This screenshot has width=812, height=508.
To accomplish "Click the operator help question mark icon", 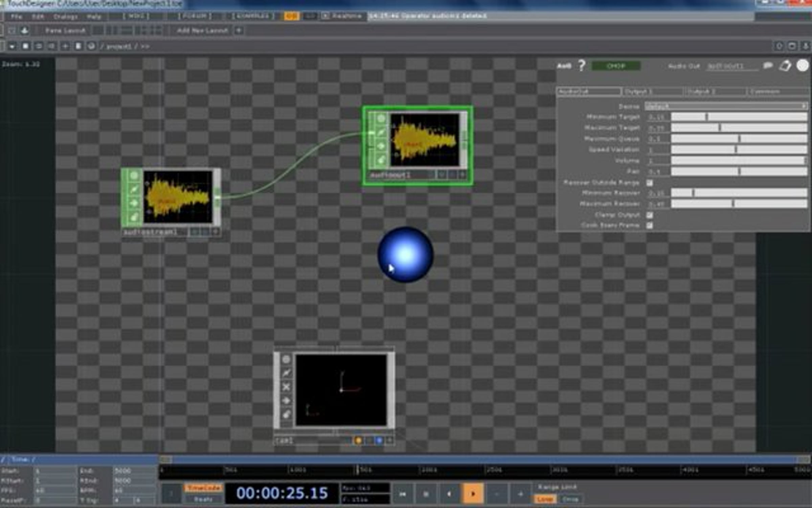I will pyautogui.click(x=582, y=65).
